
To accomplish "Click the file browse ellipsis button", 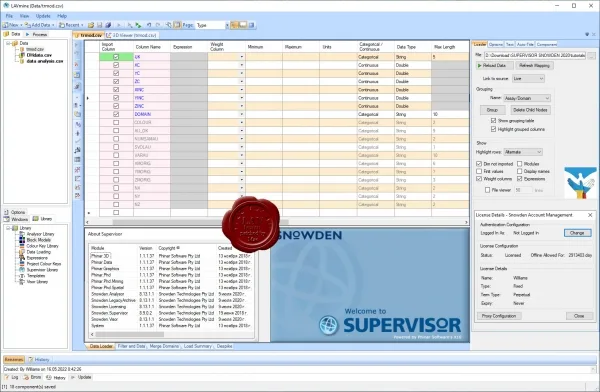I will [x=592, y=55].
